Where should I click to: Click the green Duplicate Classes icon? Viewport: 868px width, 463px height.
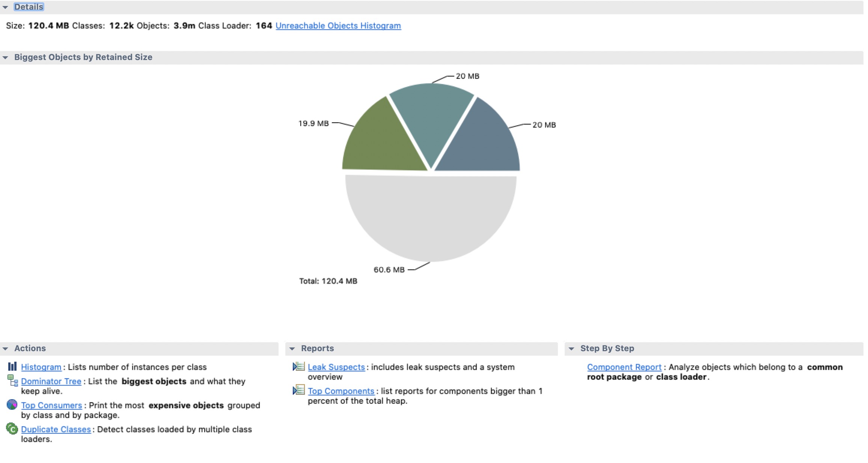[12, 428]
